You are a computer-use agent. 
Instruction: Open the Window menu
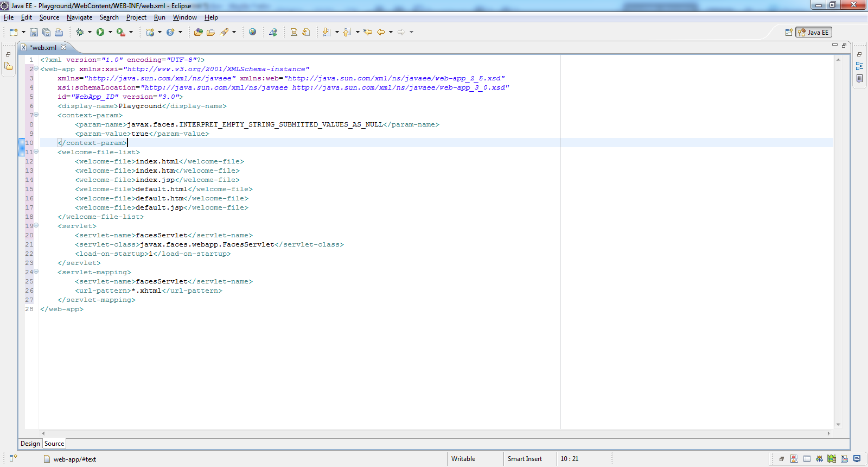coord(184,17)
